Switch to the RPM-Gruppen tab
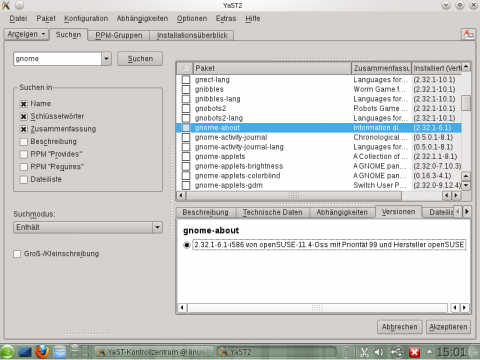 click(119, 35)
